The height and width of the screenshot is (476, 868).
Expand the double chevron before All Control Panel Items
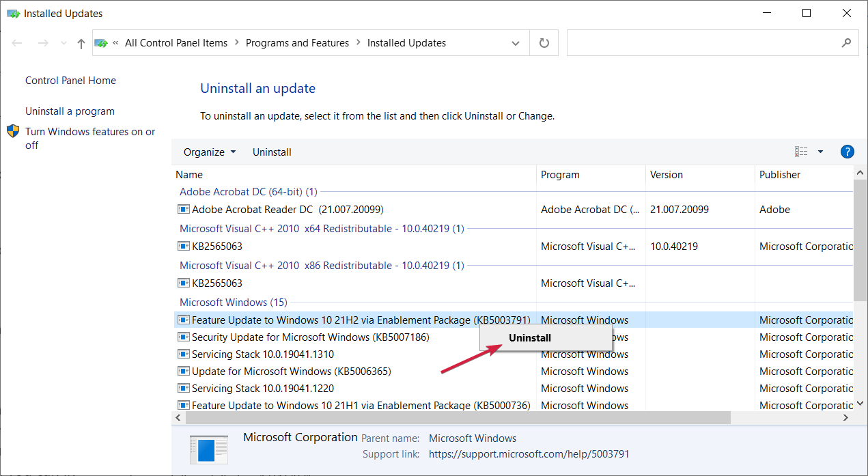pyautogui.click(x=116, y=42)
